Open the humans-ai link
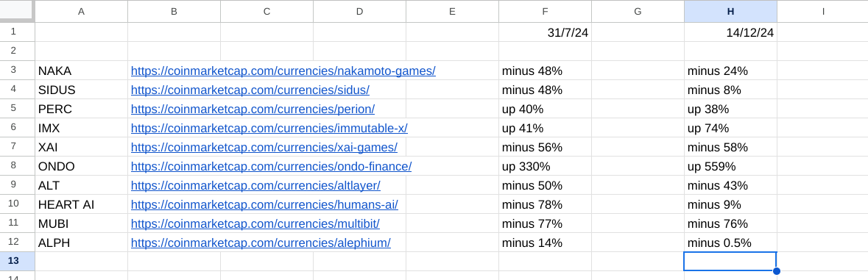This screenshot has height=280, width=868. point(264,204)
